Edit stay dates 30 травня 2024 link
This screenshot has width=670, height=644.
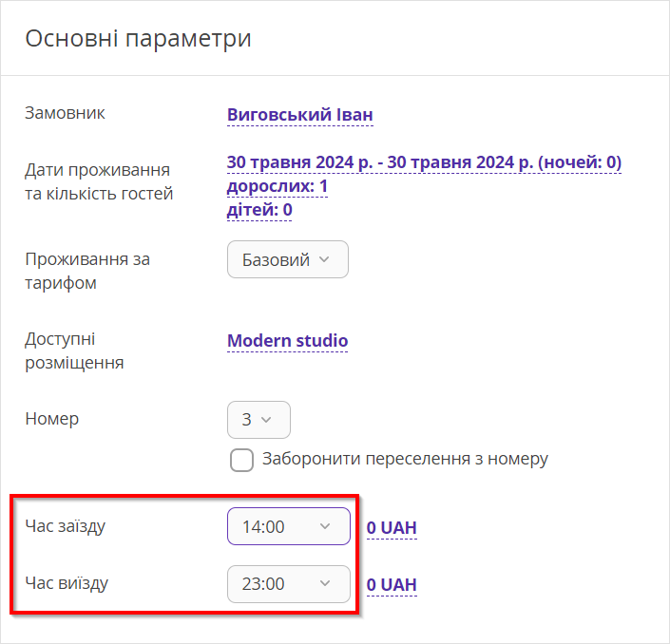[424, 162]
